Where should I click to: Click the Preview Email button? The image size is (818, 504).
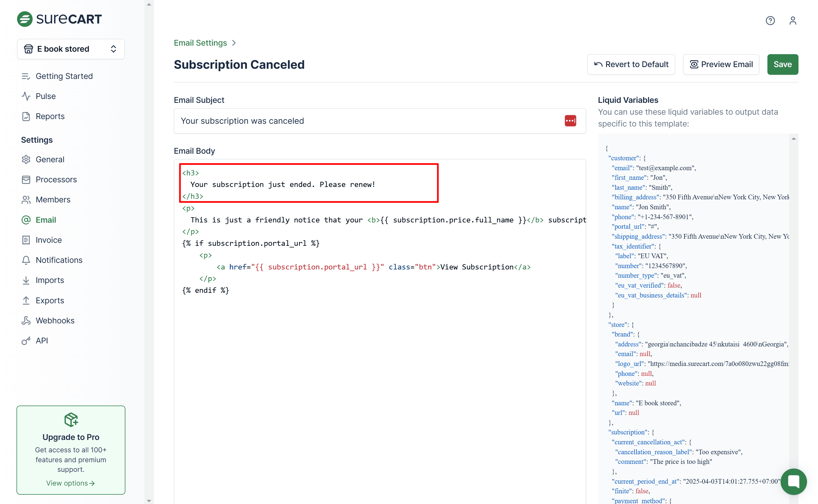[x=721, y=64]
